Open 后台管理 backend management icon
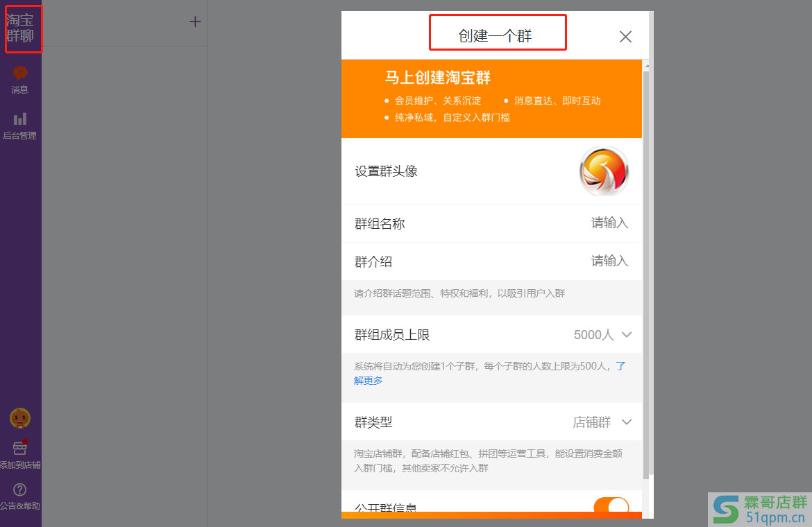This screenshot has width=812, height=527. point(20,119)
